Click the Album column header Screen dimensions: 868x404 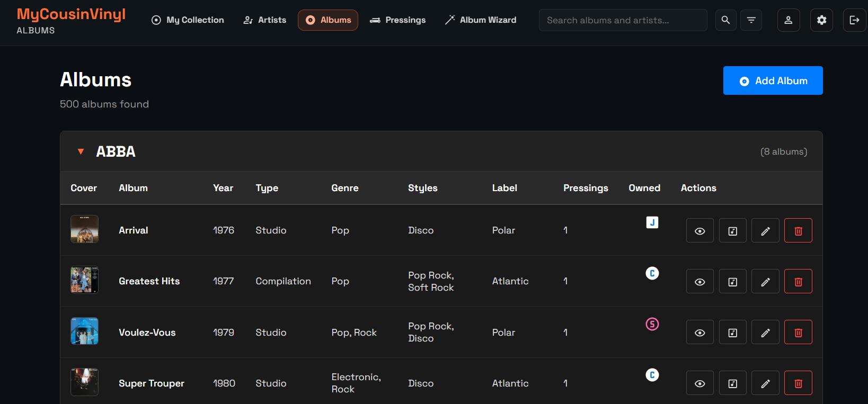[133, 188]
